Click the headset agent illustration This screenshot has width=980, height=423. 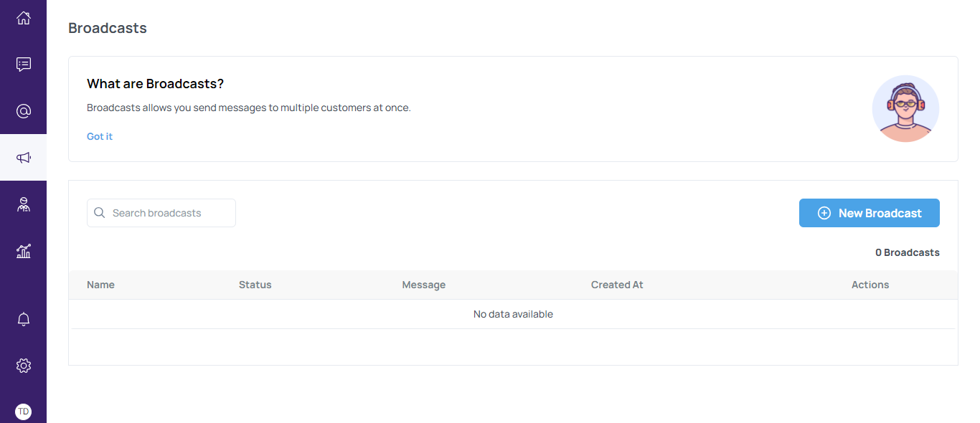(x=905, y=109)
